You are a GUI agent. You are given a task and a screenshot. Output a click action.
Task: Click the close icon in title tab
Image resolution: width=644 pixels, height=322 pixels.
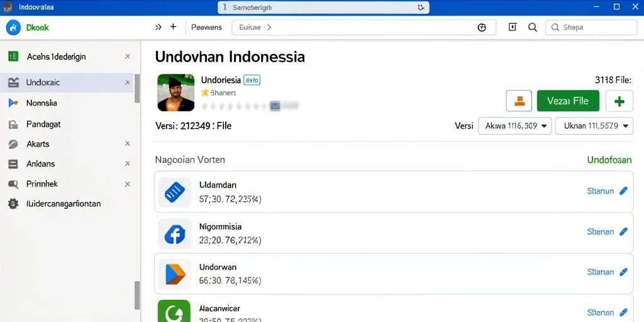pyautogui.click(x=421, y=8)
